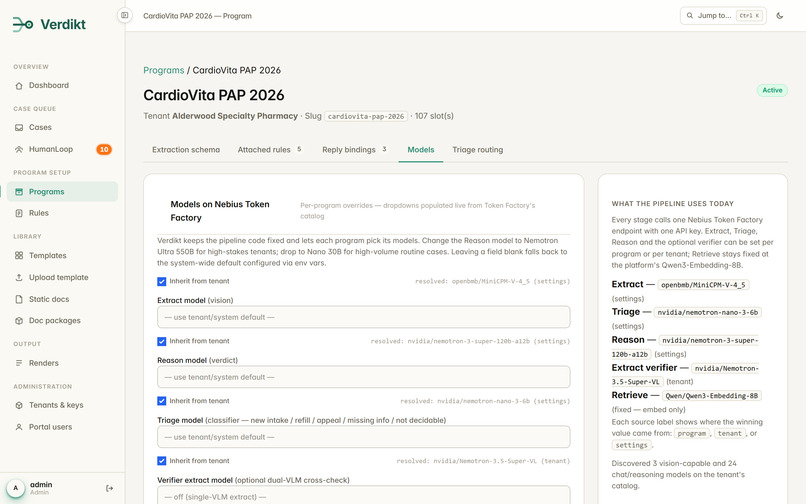Click the Active status badge
This screenshot has height=504, width=806.
772,91
